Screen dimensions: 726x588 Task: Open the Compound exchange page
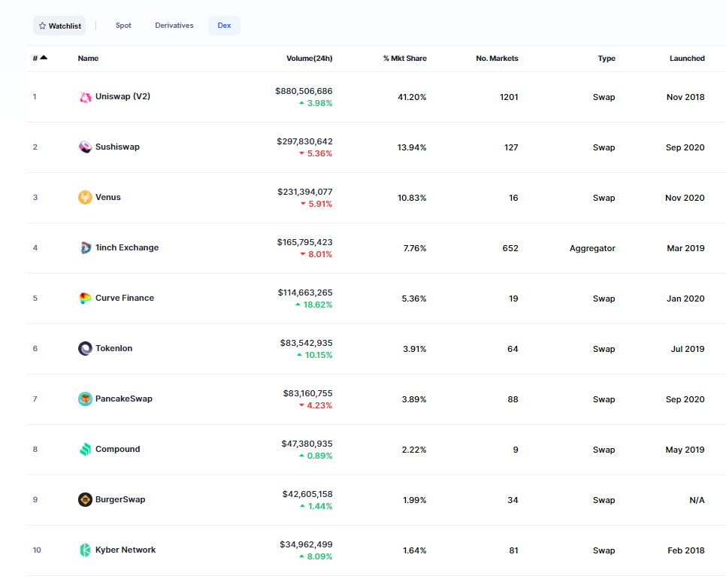pos(117,449)
